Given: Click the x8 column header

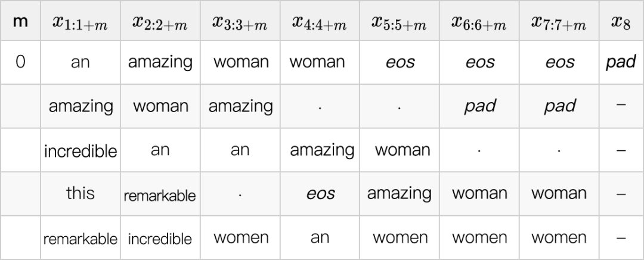Looking at the screenshot, I should 621,23.
